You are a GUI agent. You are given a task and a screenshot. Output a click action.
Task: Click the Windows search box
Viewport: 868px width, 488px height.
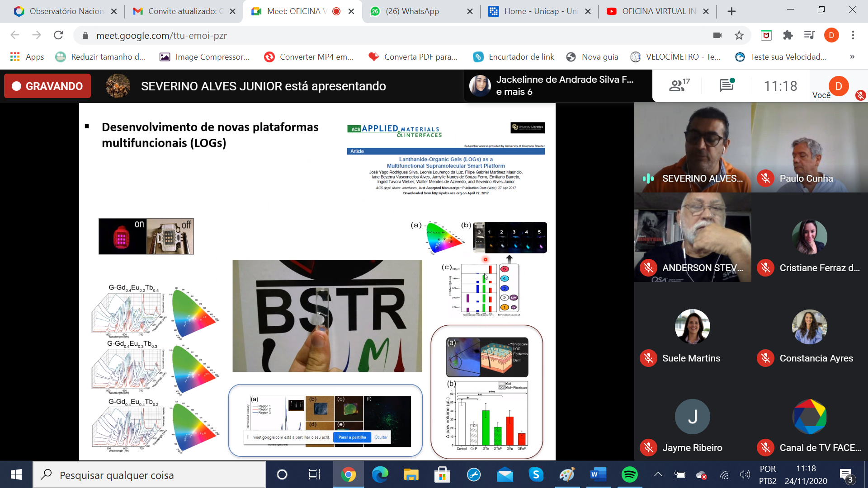tap(149, 475)
